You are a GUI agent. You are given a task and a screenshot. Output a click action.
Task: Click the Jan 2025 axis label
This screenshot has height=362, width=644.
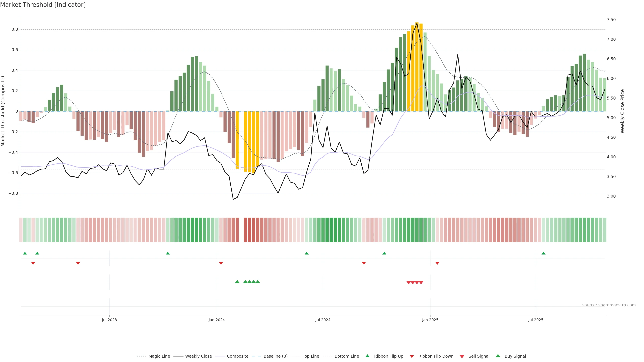pos(430,320)
